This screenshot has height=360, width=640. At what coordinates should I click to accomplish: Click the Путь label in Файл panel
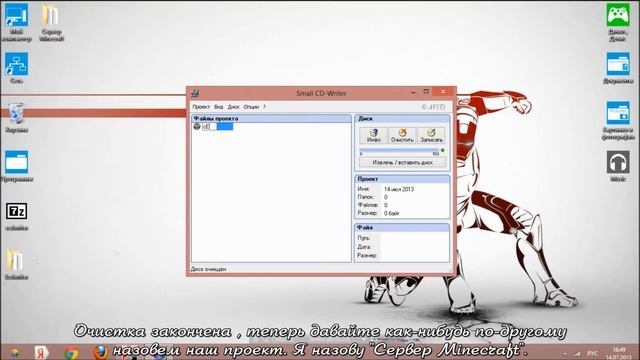click(x=363, y=238)
